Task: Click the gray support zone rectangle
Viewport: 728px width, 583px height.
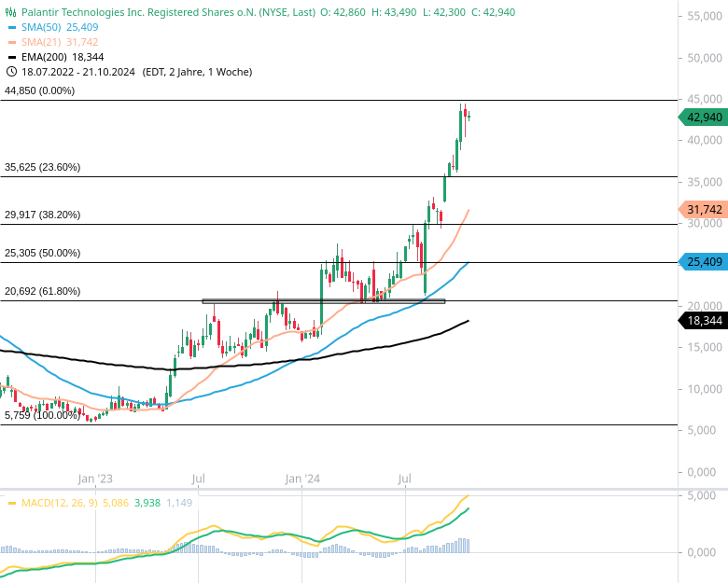Action: (x=323, y=301)
